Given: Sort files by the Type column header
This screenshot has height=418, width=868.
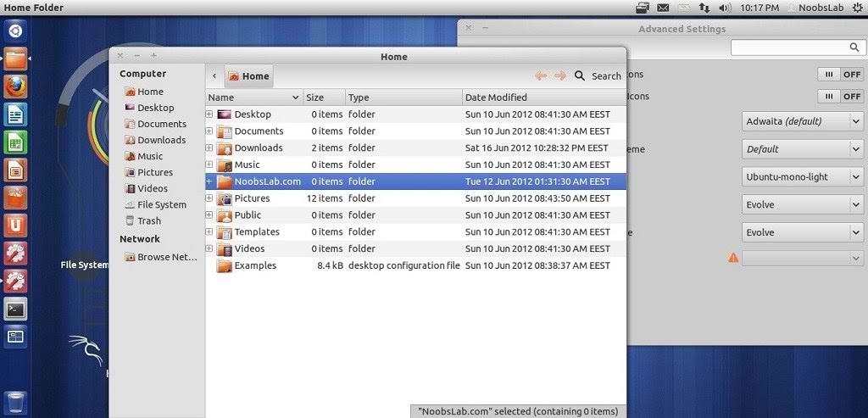Looking at the screenshot, I should 403,98.
